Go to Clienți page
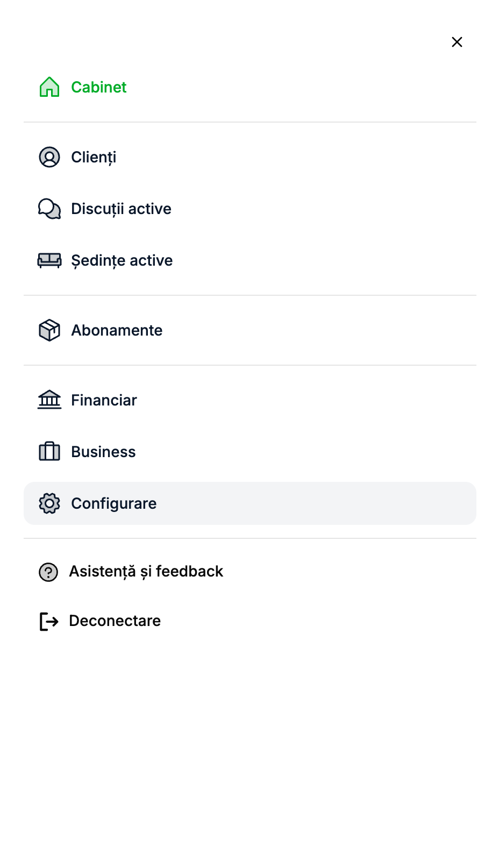499x868 pixels. pyautogui.click(x=94, y=157)
